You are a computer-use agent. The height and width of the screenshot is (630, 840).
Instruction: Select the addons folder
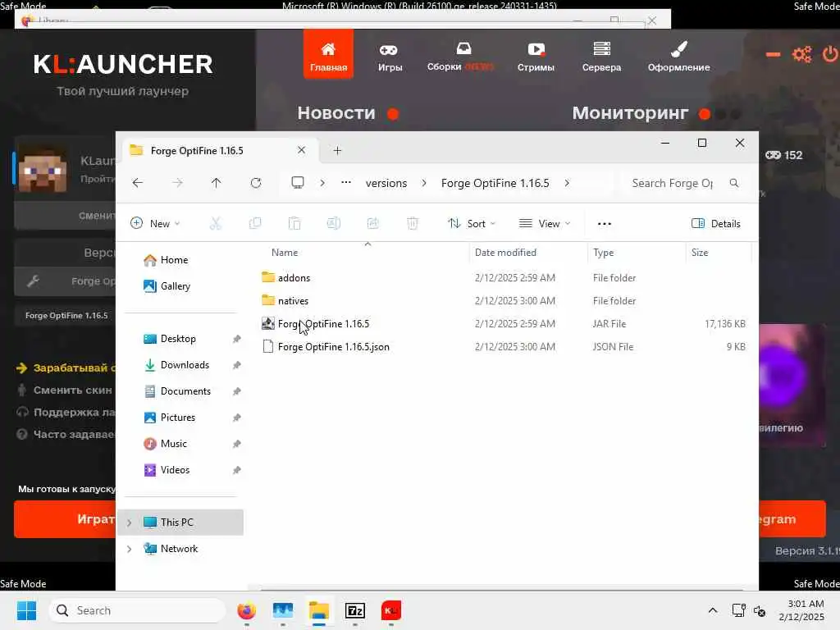click(294, 277)
